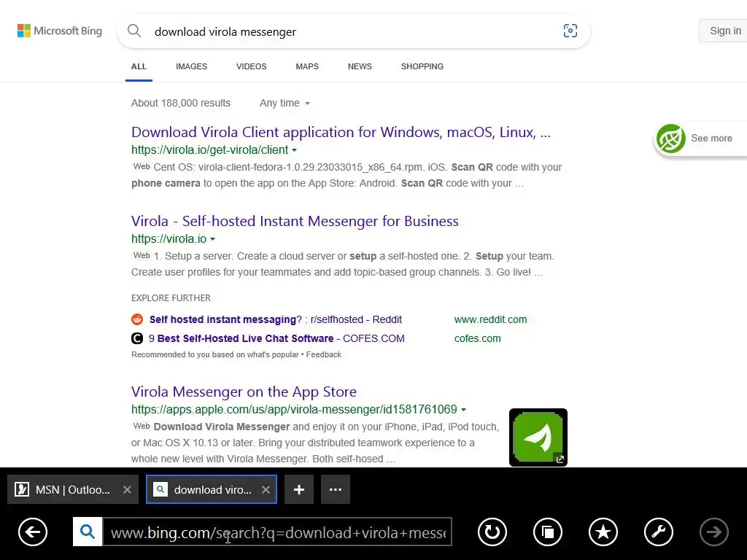Screen dimensions: 747x560
Task: Select the ALL search tab
Action: tap(139, 66)
